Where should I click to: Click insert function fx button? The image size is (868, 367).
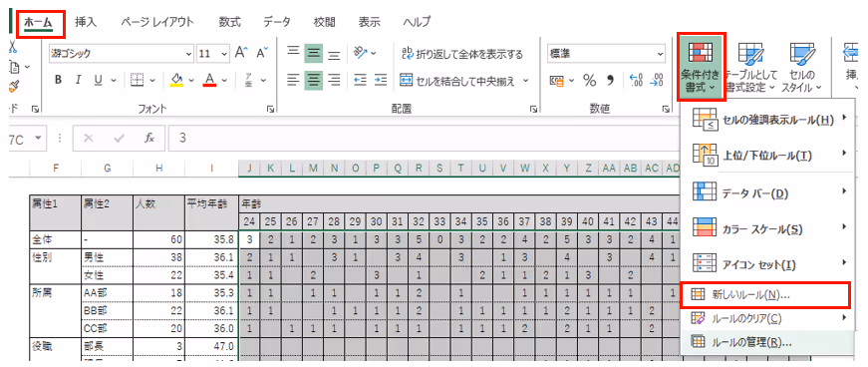click(x=148, y=138)
